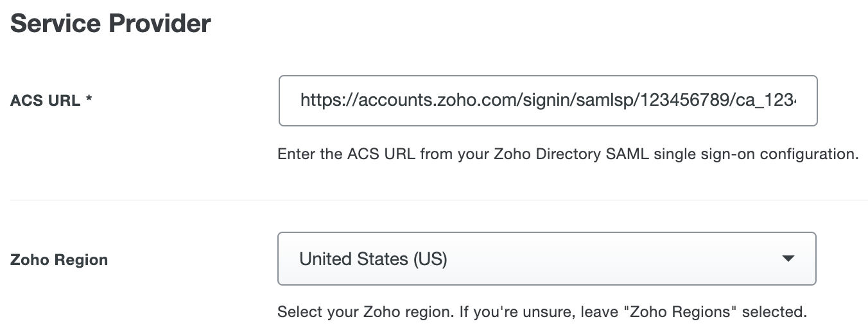
Task: Click the required asterisk beside ACS URL
Action: (x=89, y=100)
